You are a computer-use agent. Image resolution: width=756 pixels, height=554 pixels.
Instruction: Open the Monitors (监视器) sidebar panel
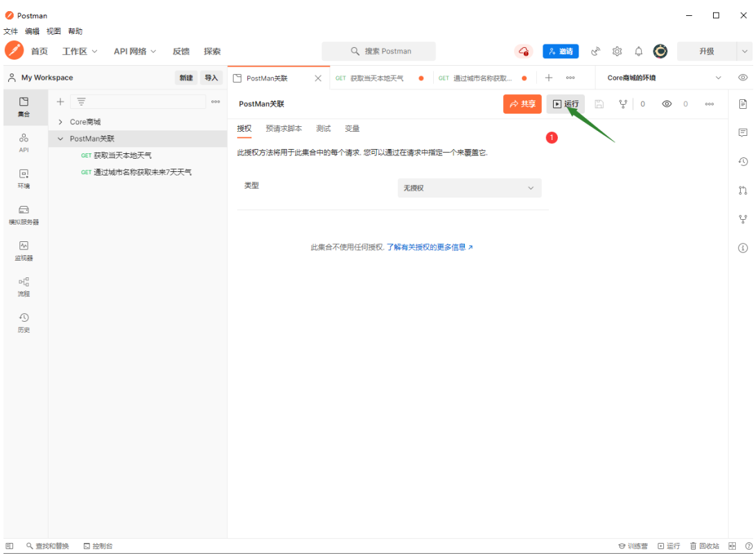coord(24,251)
